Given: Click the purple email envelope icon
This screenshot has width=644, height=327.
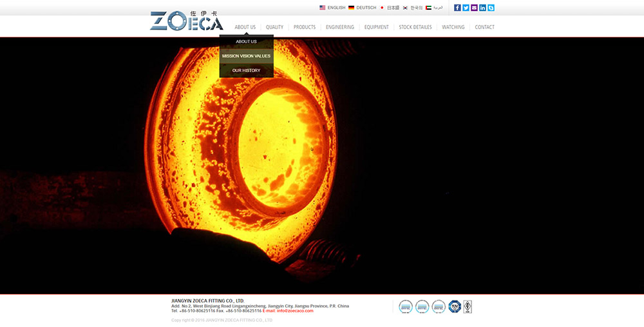Looking at the screenshot, I should click(474, 8).
